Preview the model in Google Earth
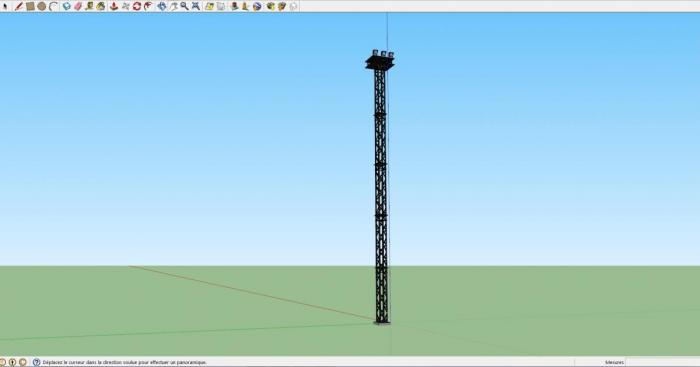 257,6
